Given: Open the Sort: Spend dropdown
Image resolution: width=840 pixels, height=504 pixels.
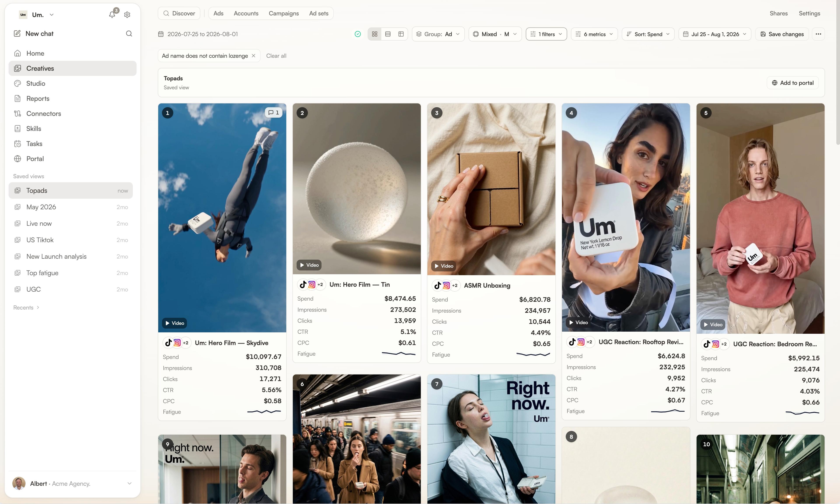Looking at the screenshot, I should (648, 34).
